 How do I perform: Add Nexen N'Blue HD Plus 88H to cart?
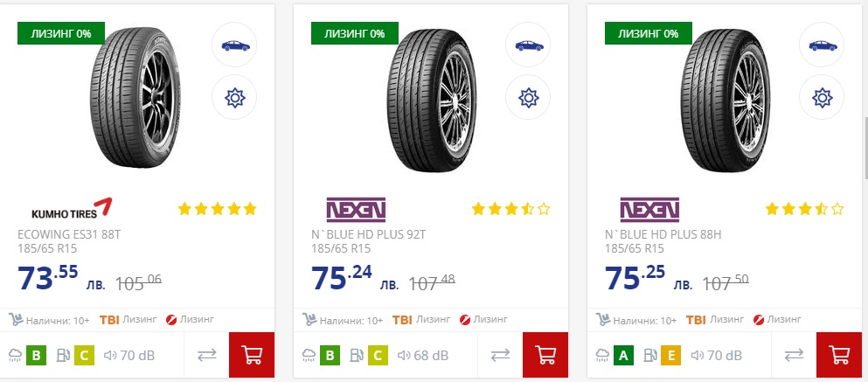point(839,356)
